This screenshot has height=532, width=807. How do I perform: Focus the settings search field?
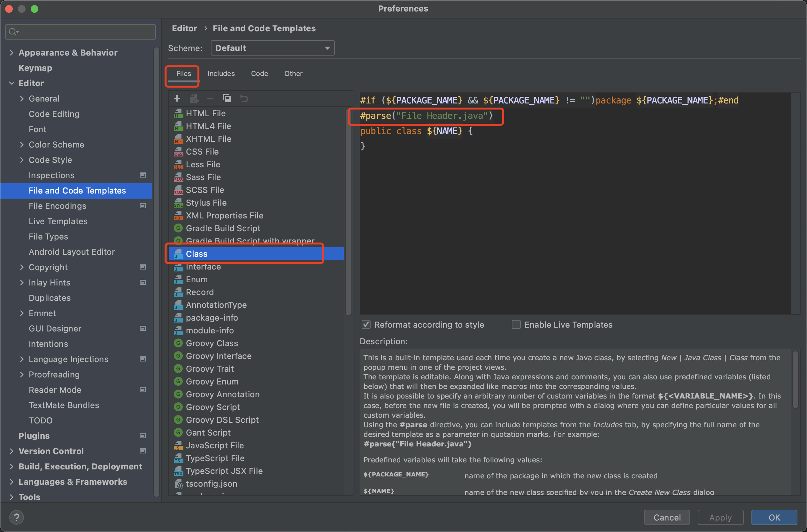(81, 32)
